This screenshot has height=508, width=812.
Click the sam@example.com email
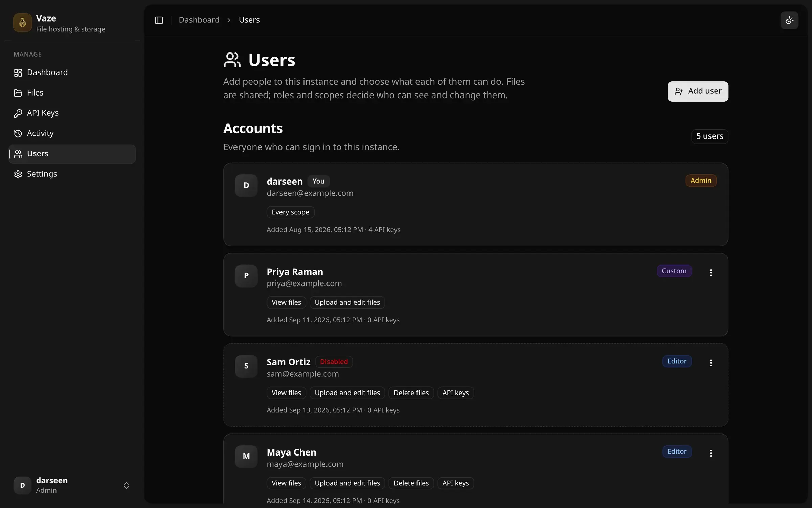pyautogui.click(x=302, y=374)
